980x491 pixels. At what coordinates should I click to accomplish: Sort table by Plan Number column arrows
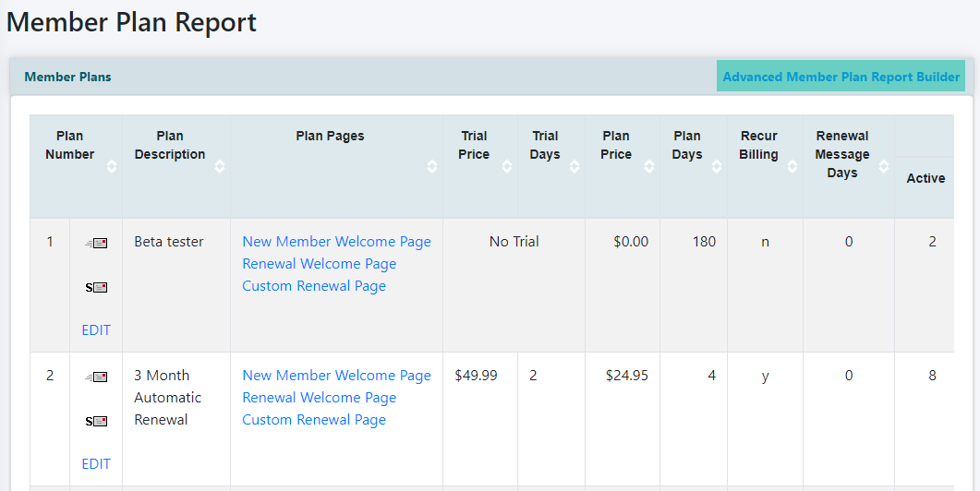click(x=112, y=166)
